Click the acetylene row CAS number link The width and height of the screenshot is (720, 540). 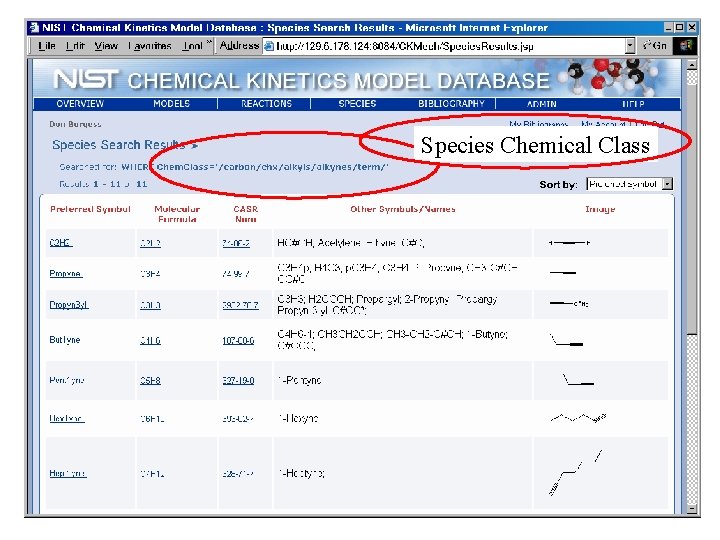(236, 243)
